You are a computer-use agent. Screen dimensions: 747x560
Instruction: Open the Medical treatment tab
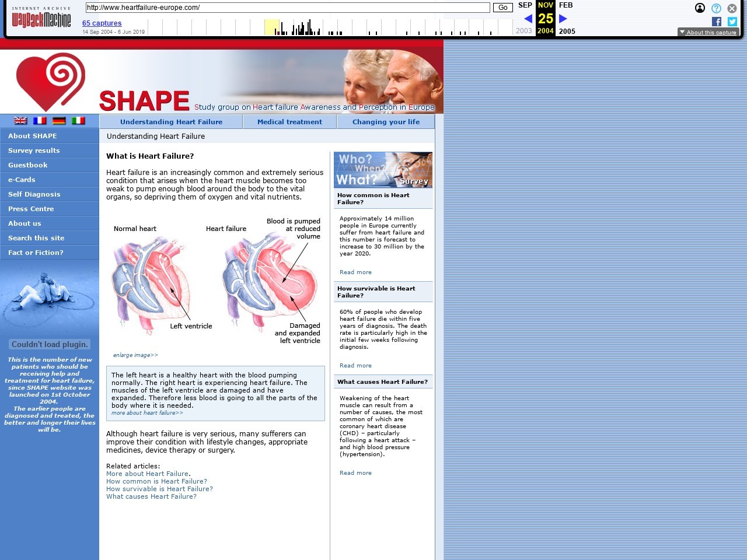[x=289, y=122]
